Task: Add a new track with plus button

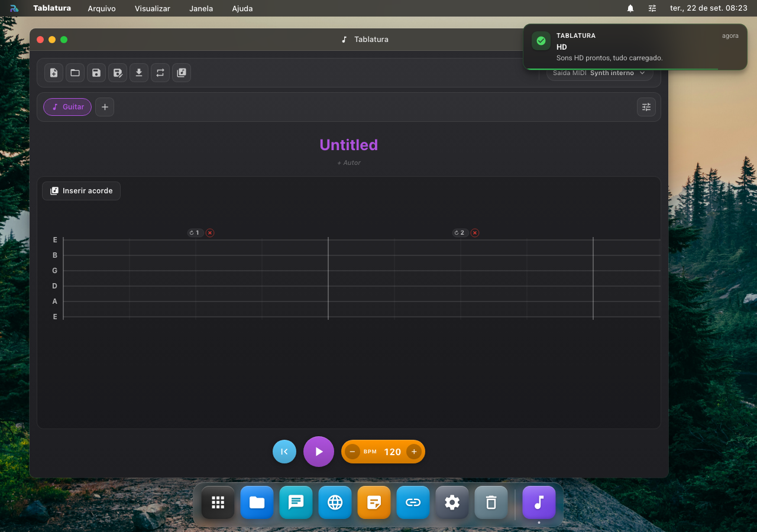Action: [x=105, y=107]
